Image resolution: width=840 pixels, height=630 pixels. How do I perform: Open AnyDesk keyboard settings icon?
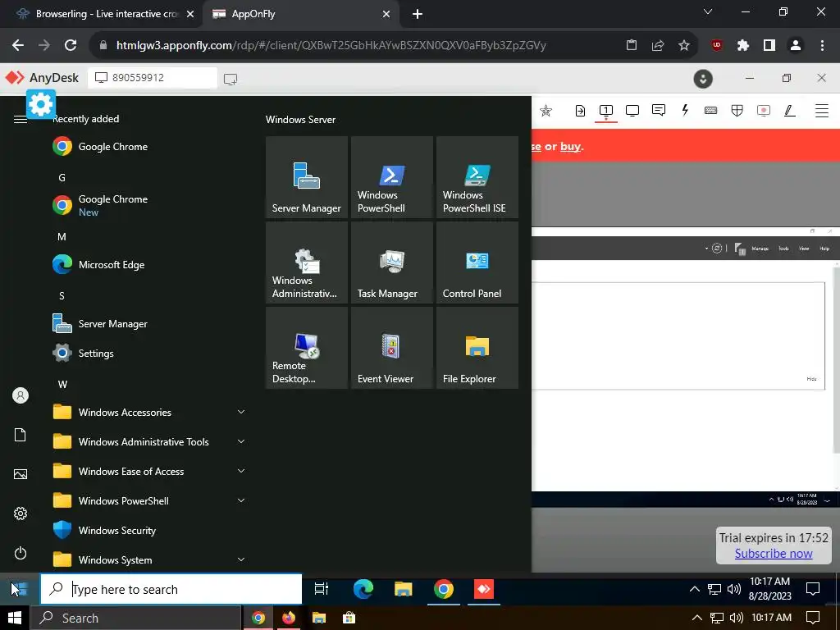pos(711,111)
